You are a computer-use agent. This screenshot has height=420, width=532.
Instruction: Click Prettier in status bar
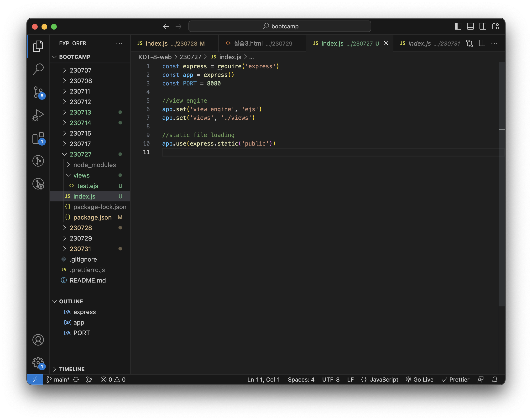click(456, 379)
